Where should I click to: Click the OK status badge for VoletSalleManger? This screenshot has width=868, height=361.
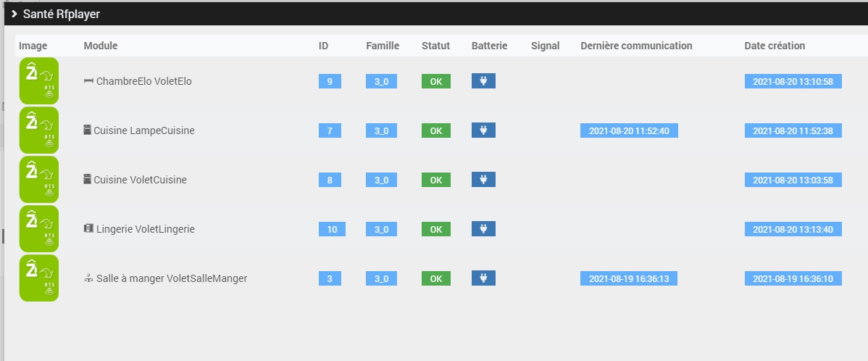pyautogui.click(x=435, y=278)
